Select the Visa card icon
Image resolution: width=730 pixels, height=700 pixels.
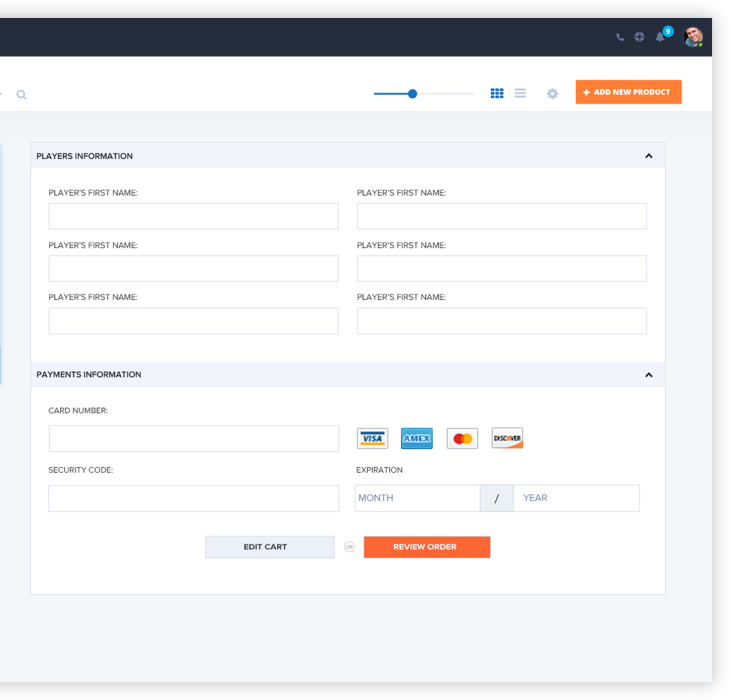pos(373,438)
